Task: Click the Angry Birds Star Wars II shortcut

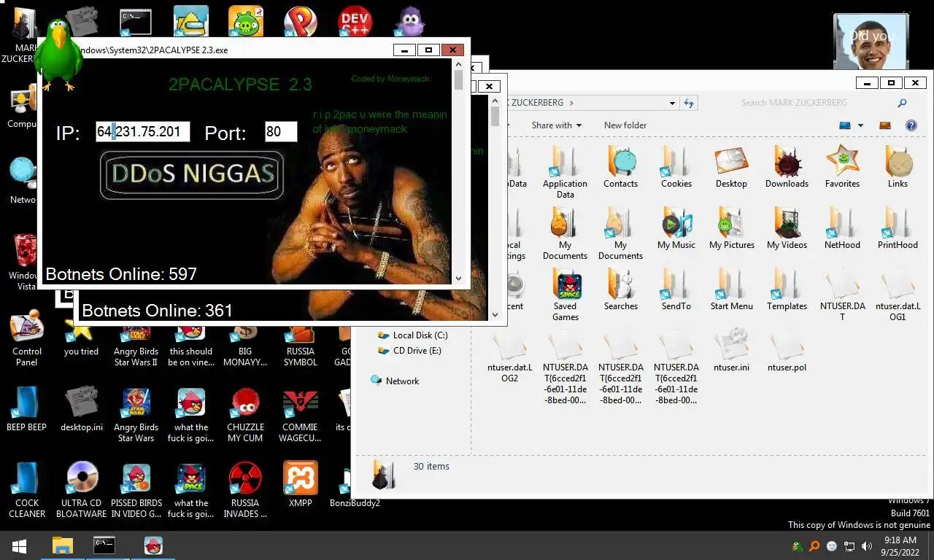Action: point(136,346)
